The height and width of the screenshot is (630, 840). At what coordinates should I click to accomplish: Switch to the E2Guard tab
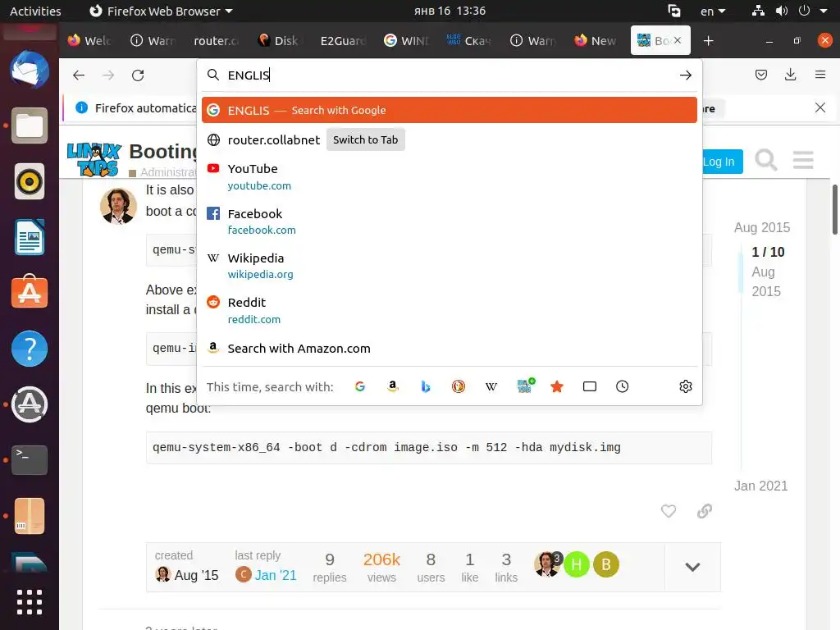[x=342, y=41]
